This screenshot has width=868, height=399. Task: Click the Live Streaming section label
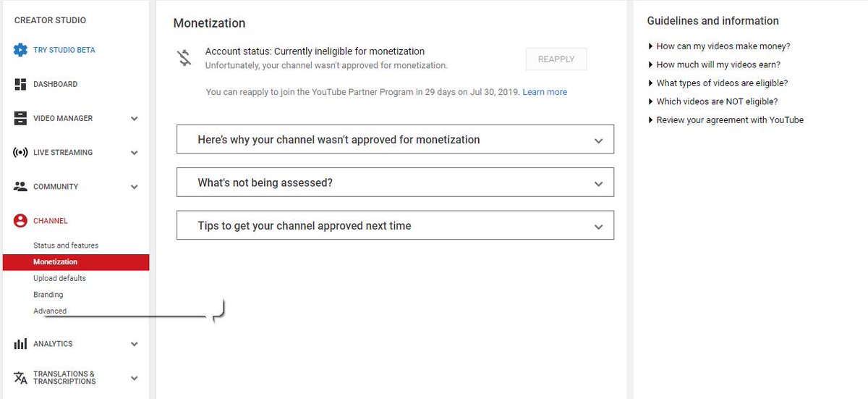(63, 153)
